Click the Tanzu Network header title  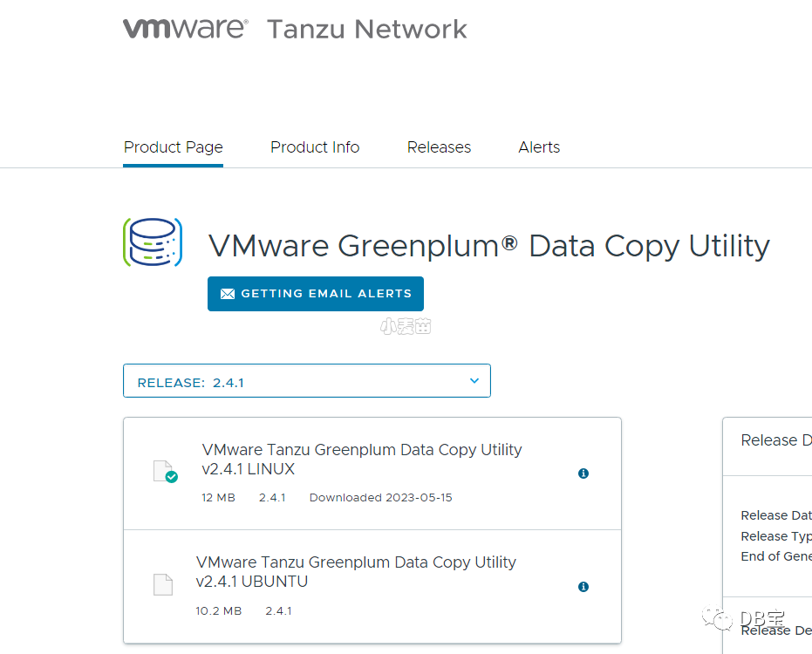(x=367, y=30)
